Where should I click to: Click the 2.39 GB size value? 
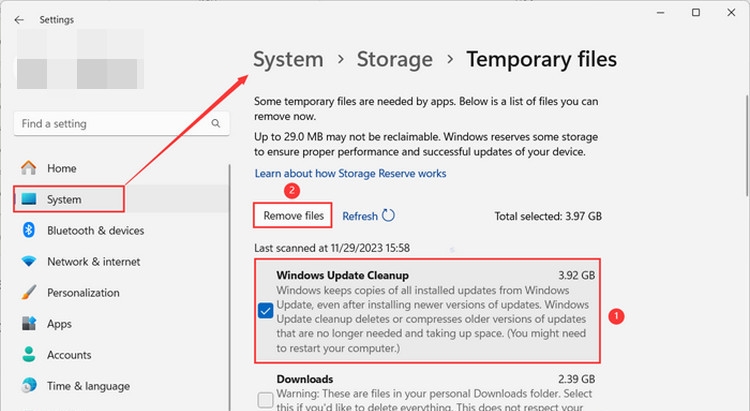tap(576, 379)
